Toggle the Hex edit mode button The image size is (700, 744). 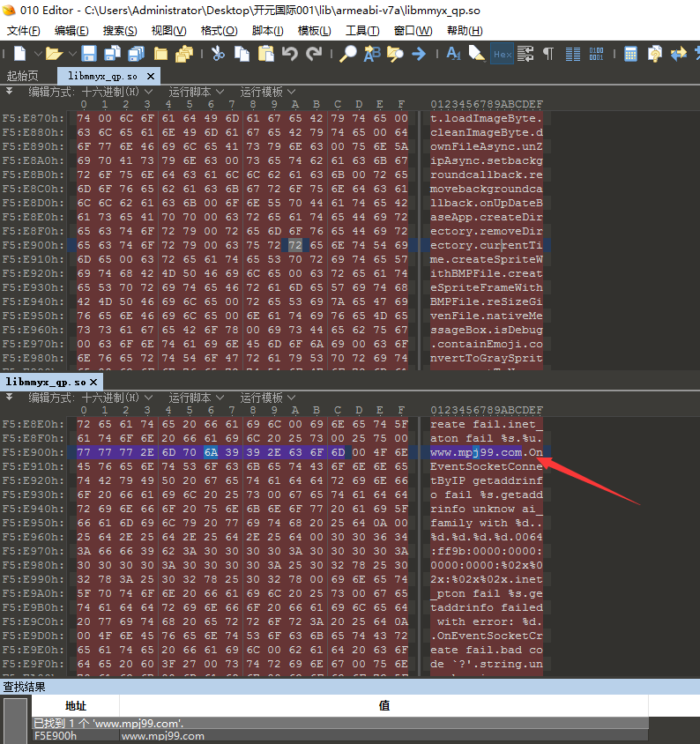pyautogui.click(x=502, y=54)
